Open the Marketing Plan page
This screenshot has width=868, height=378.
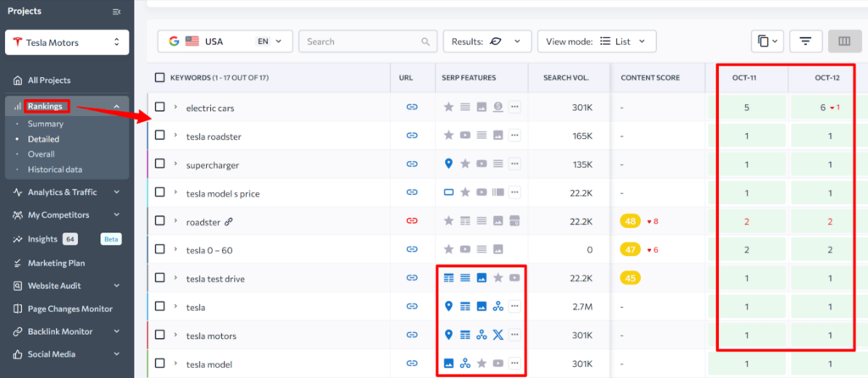(x=57, y=264)
